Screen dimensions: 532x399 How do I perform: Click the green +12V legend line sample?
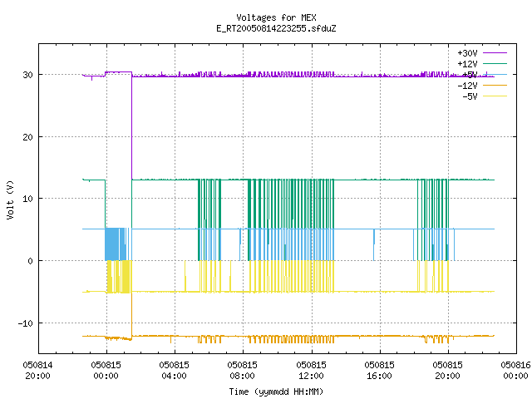(495, 63)
